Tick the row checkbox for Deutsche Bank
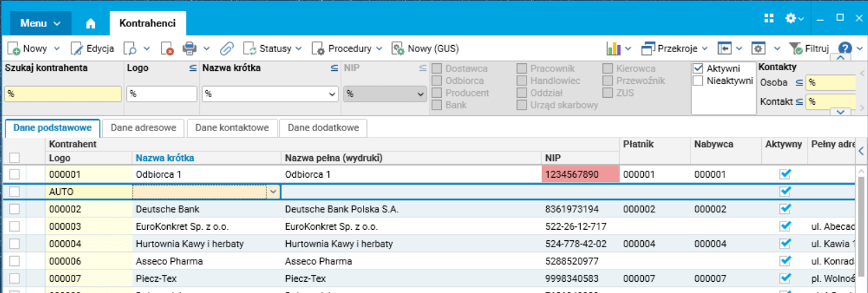This screenshot has height=293, width=868. (x=14, y=209)
